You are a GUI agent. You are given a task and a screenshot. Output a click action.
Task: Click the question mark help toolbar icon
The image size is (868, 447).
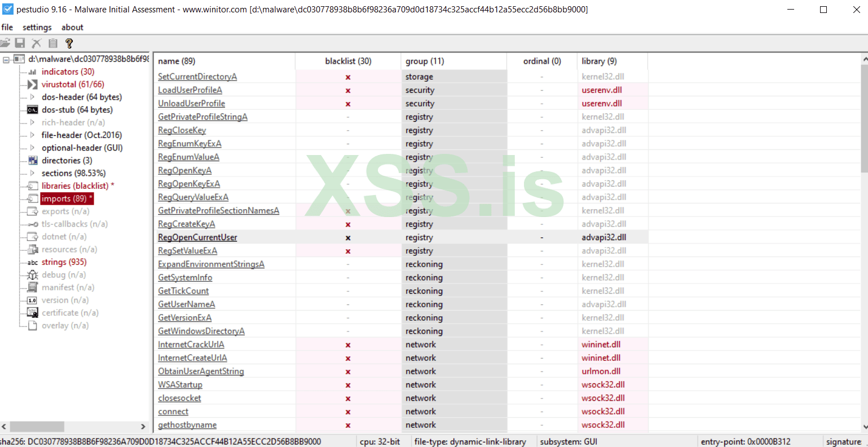tap(69, 43)
